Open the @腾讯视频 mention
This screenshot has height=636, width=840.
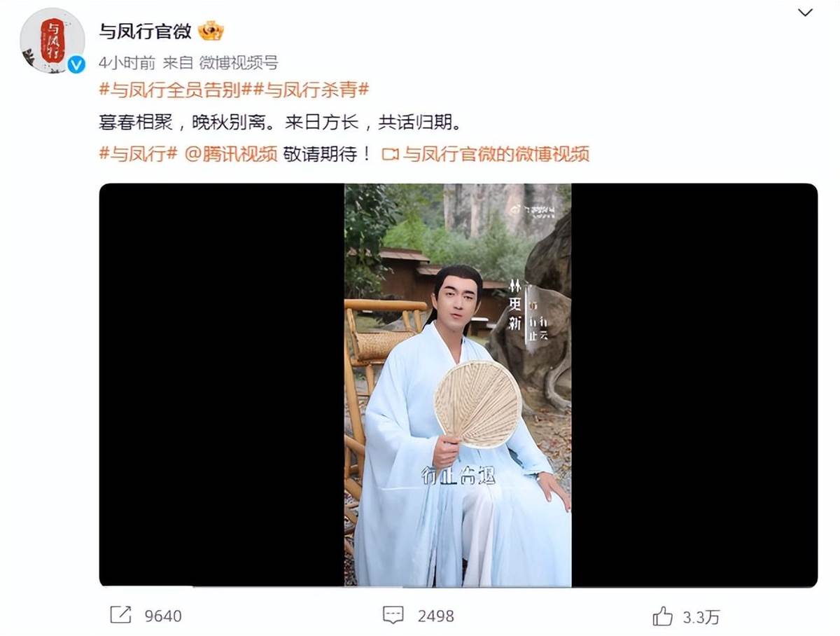(230, 154)
